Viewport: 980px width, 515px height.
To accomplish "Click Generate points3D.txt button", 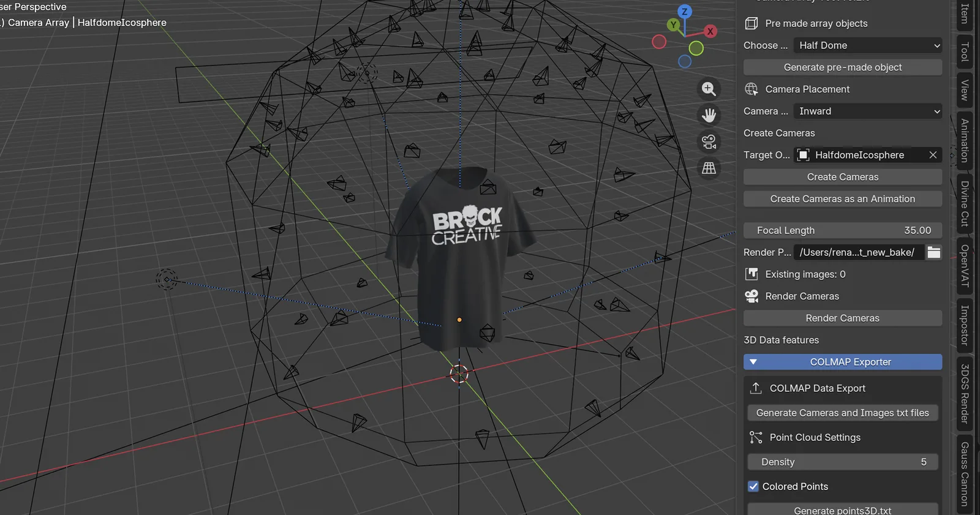I will click(843, 509).
